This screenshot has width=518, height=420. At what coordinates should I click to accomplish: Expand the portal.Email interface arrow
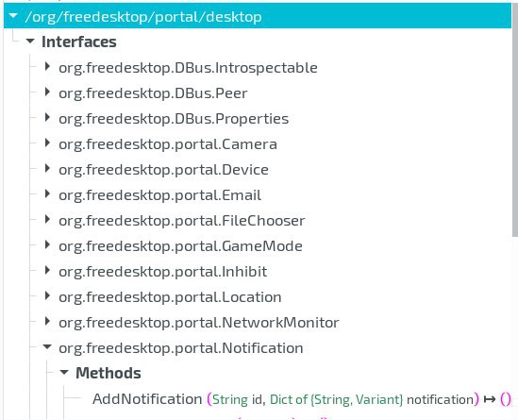point(47,193)
